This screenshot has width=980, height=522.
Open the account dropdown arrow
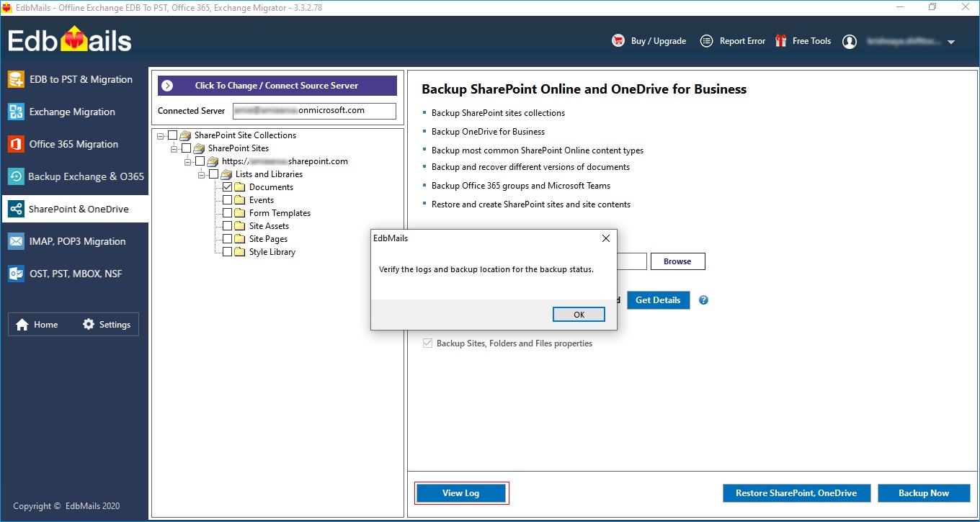click(951, 42)
